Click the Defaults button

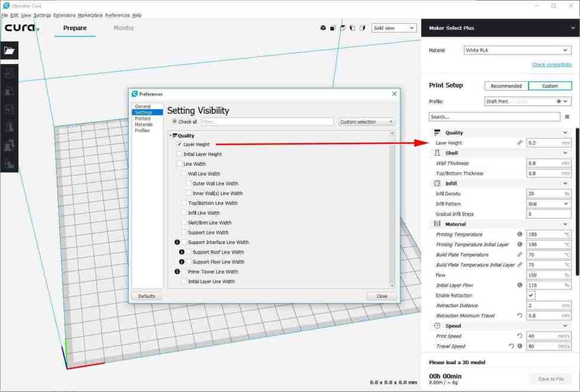tap(146, 296)
